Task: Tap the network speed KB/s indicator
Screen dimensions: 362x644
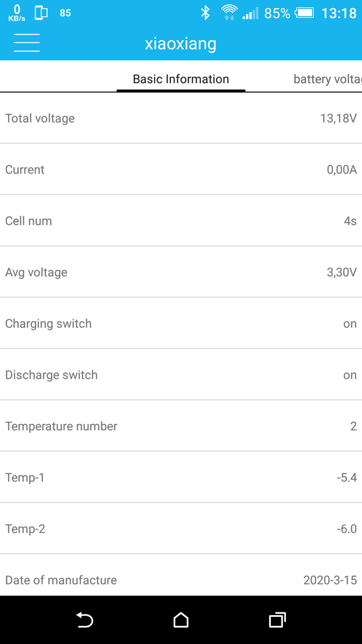Action: click(17, 13)
